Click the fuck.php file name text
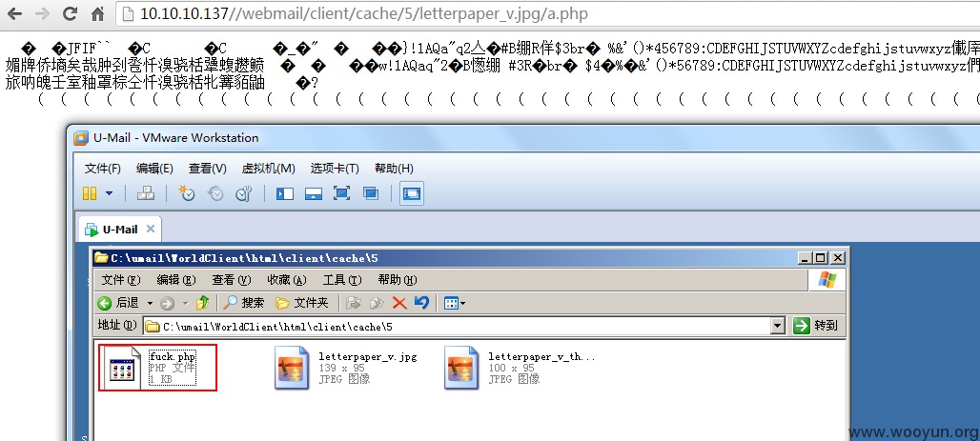This screenshot has width=980, height=441. click(173, 356)
